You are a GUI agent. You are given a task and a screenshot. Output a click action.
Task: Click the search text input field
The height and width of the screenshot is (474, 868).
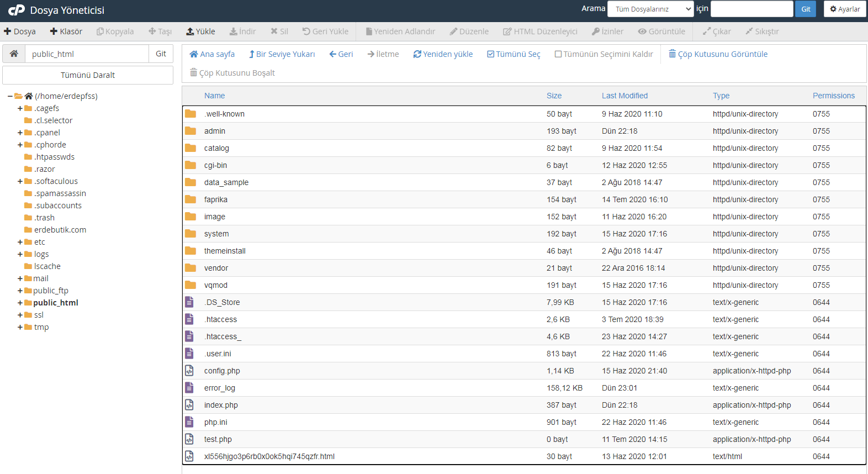[751, 9]
